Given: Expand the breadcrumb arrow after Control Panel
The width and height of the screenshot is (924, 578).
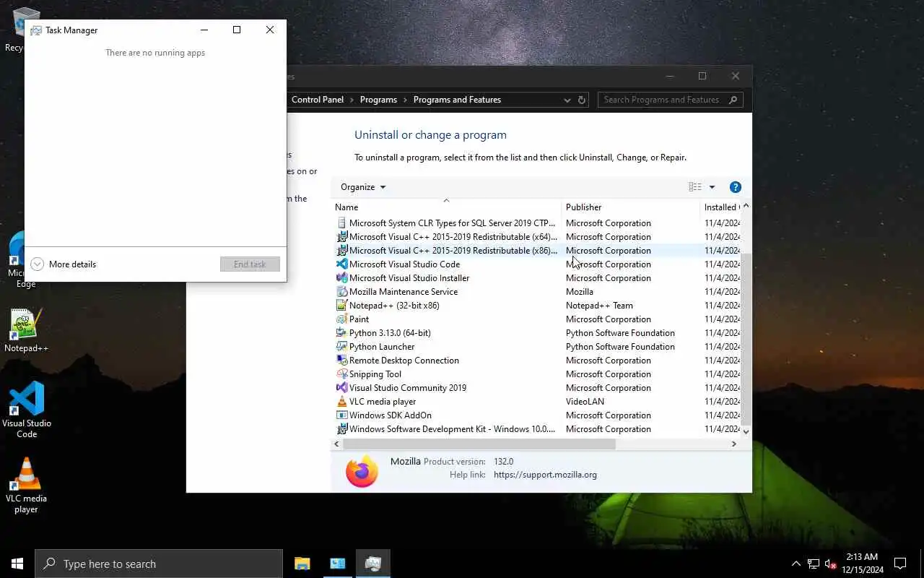Looking at the screenshot, I should coord(352,100).
